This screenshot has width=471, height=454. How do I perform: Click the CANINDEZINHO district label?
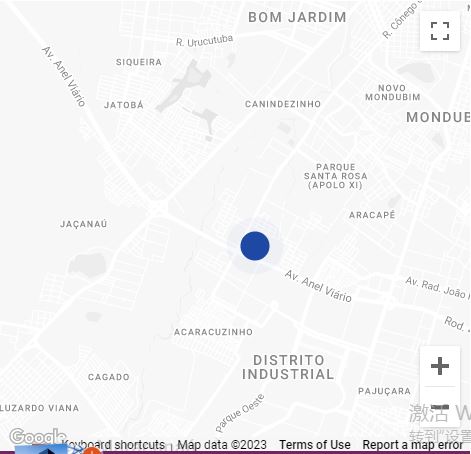pyautogui.click(x=283, y=104)
